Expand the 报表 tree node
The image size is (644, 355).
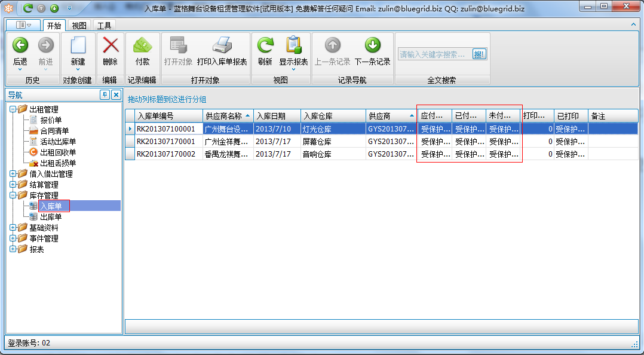13,248
